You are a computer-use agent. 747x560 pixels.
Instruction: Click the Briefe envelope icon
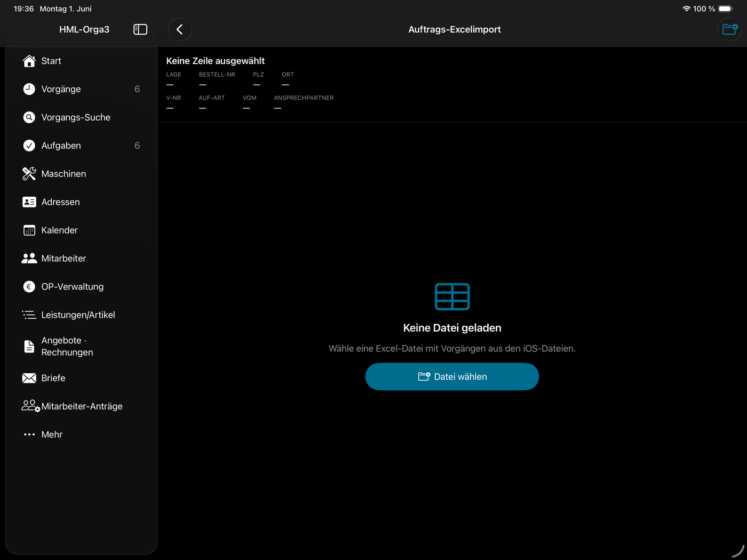click(29, 378)
